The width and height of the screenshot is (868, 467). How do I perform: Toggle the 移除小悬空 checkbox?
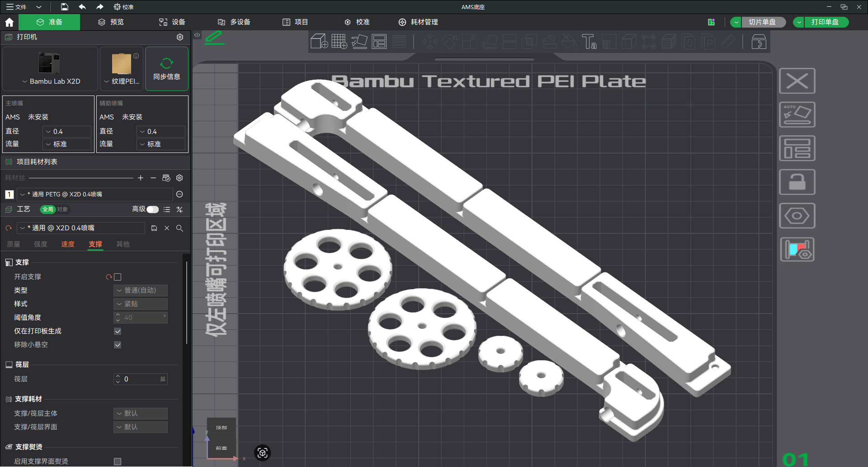118,345
